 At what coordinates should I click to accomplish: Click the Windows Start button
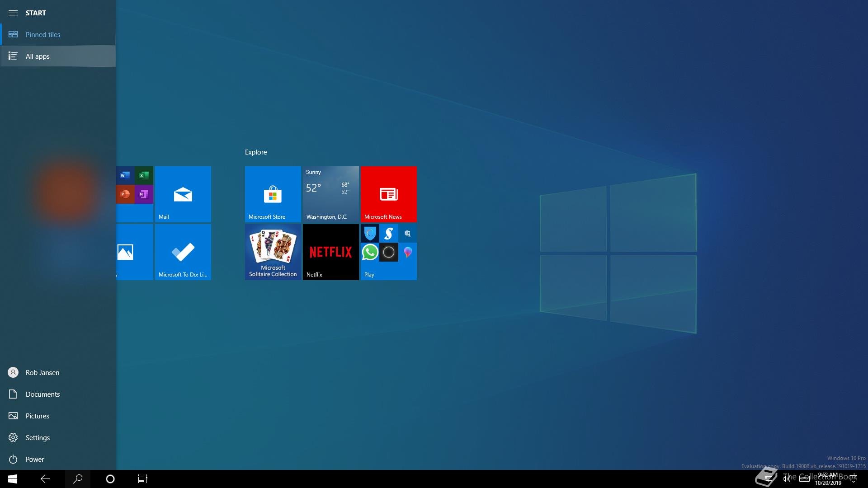[13, 479]
